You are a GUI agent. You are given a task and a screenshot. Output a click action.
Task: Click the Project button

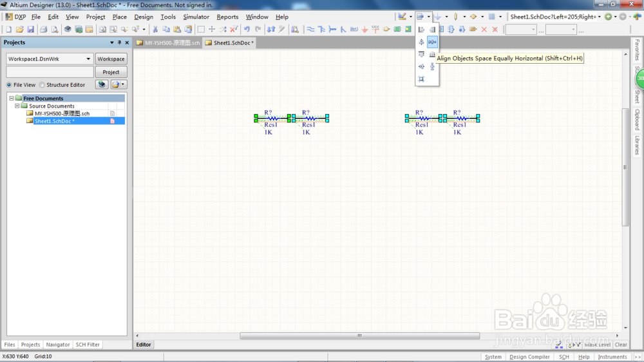[x=111, y=72]
